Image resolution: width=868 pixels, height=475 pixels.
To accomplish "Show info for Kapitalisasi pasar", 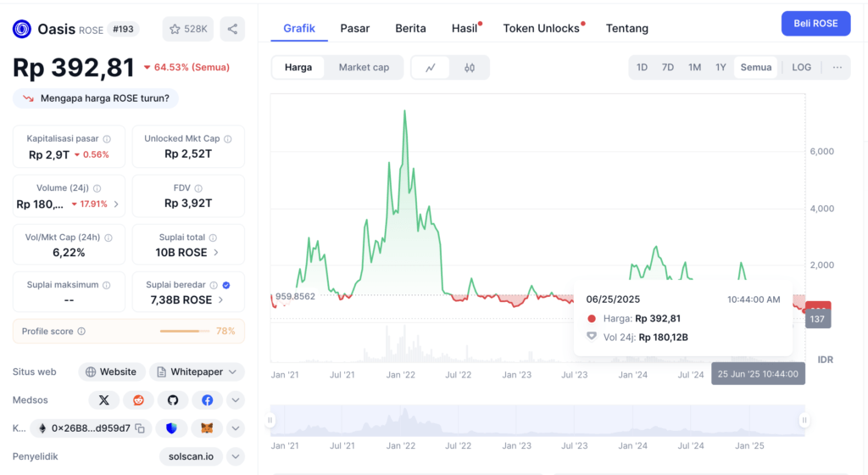I will point(107,139).
